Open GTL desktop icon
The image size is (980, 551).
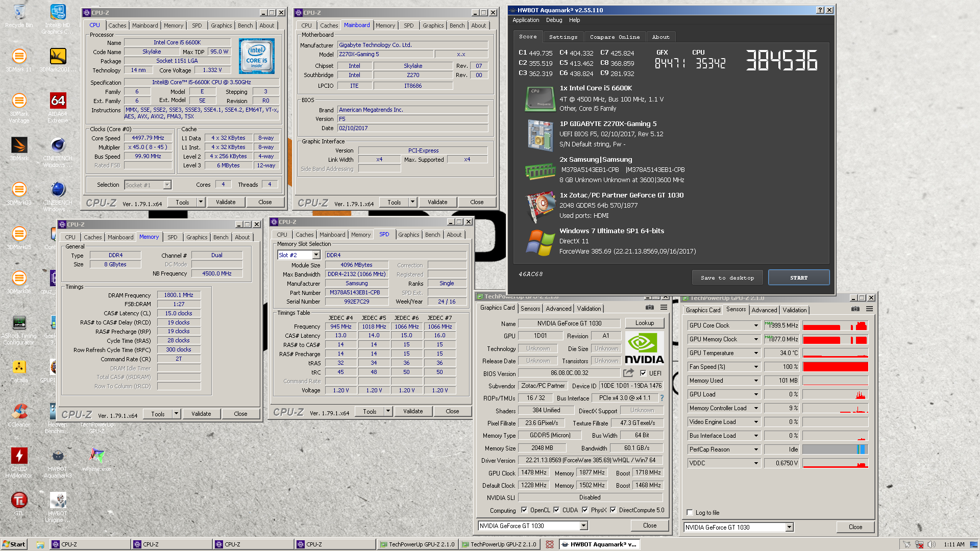[x=19, y=504]
